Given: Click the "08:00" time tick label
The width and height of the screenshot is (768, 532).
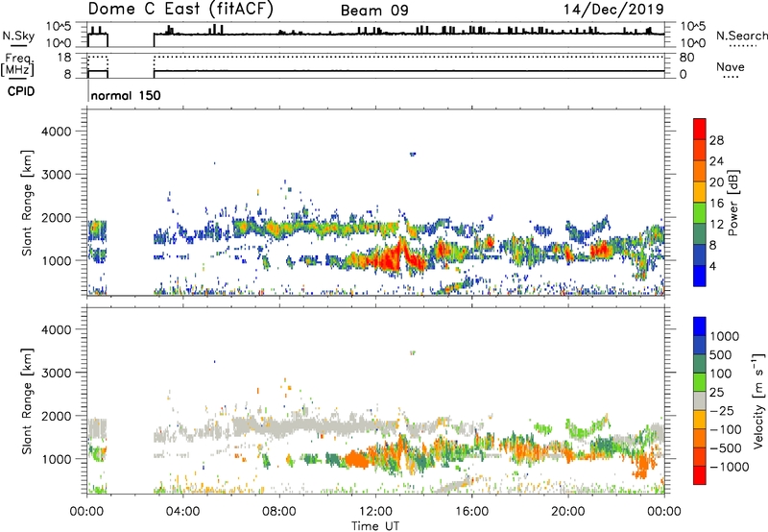Looking at the screenshot, I should click(279, 512).
